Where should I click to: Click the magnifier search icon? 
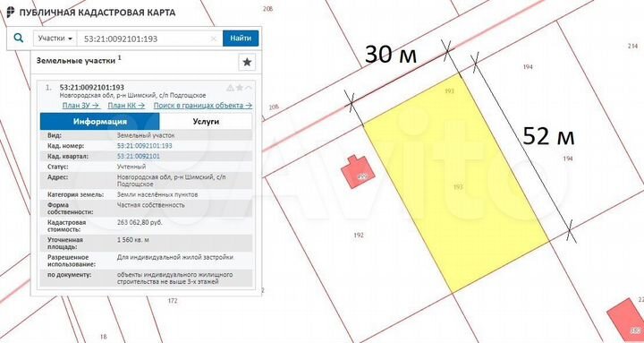coord(19,39)
